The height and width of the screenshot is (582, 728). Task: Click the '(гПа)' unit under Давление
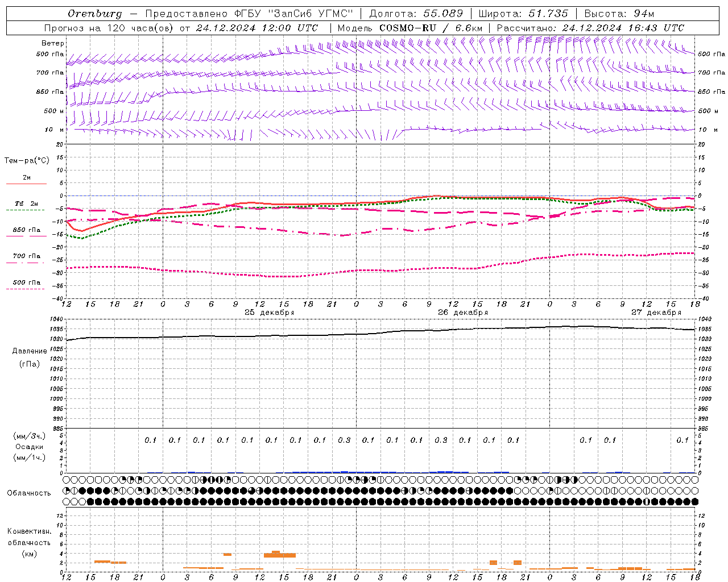pyautogui.click(x=30, y=364)
